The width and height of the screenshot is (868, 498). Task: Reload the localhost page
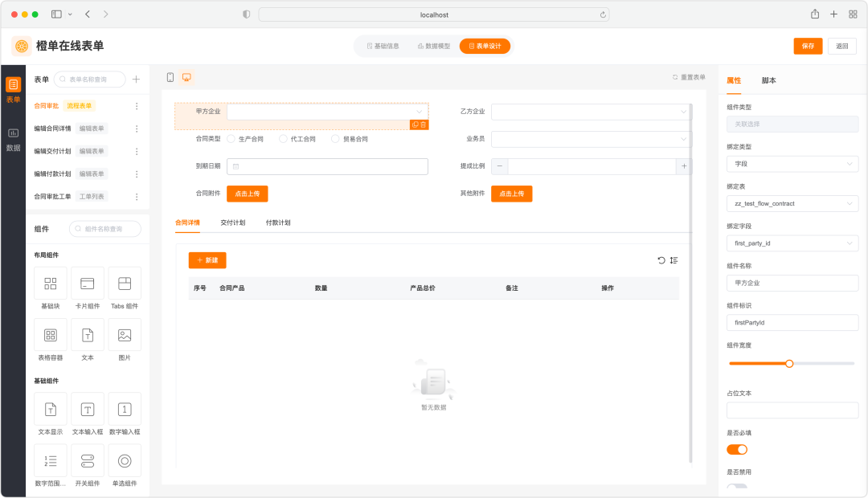603,15
